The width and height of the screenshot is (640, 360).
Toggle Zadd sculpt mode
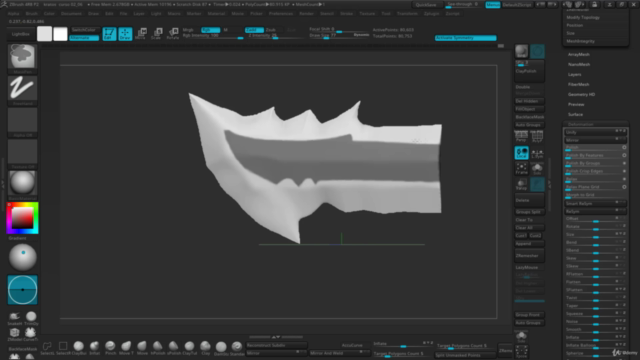pos(254,30)
